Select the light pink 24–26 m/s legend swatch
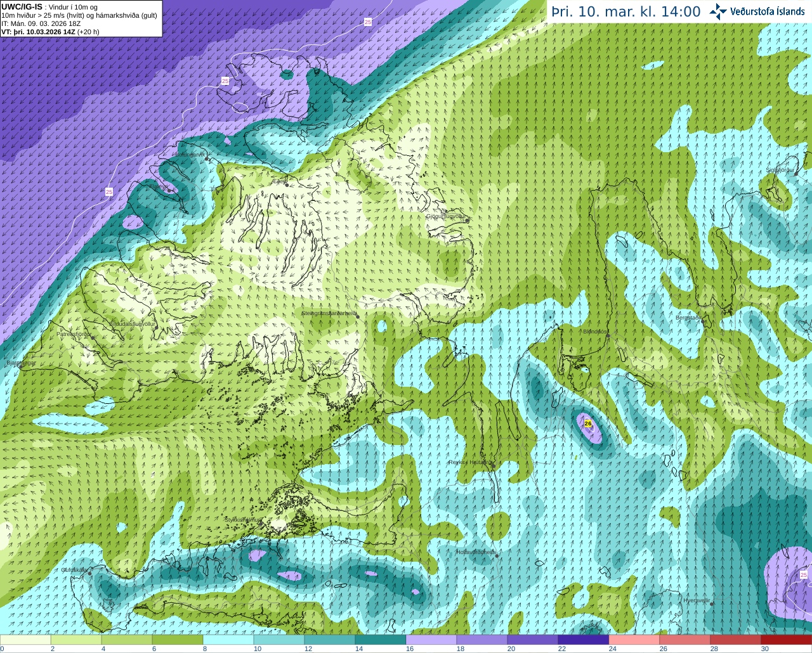Screen dimensions: 812x653 click(x=634, y=640)
